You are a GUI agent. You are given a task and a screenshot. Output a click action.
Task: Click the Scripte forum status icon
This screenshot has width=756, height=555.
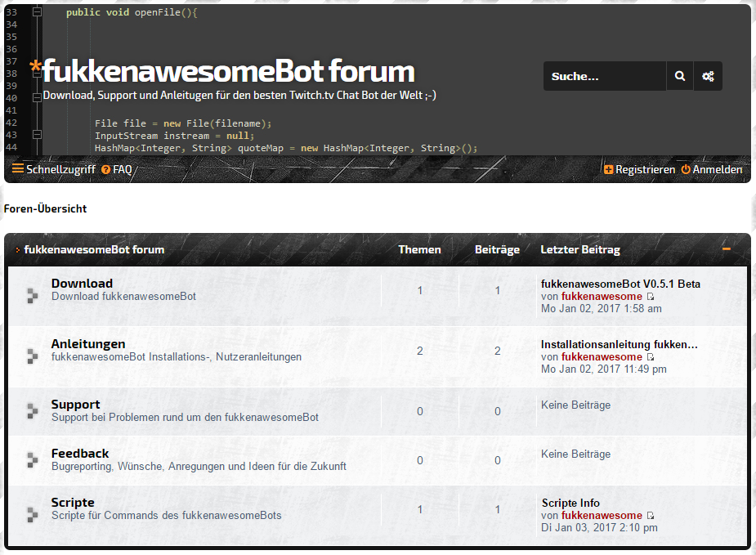pos(32,514)
